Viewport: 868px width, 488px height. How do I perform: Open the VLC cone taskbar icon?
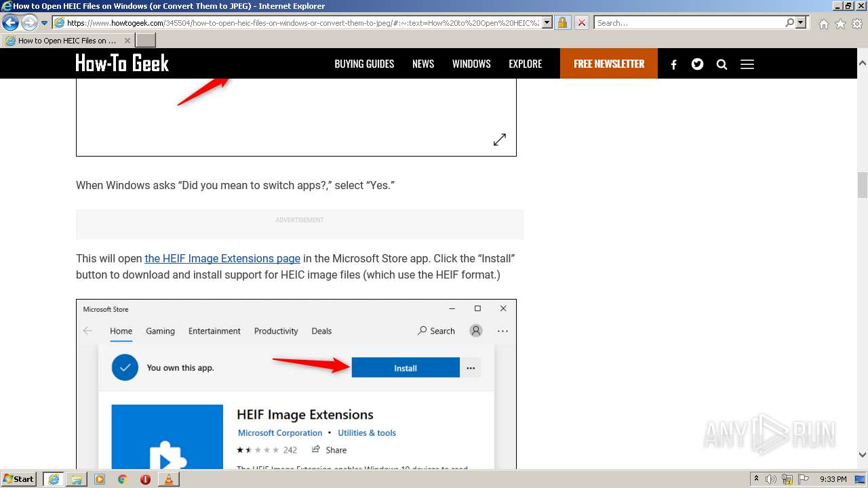[169, 479]
